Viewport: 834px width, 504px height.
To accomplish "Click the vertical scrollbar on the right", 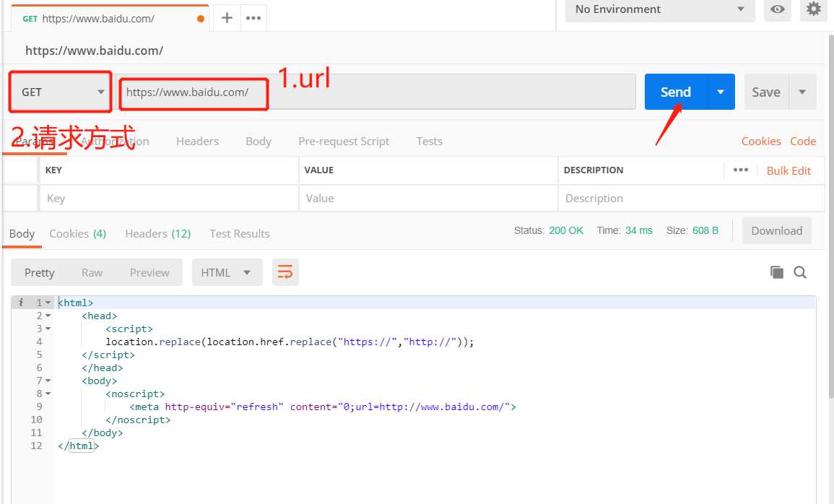I will [830, 215].
